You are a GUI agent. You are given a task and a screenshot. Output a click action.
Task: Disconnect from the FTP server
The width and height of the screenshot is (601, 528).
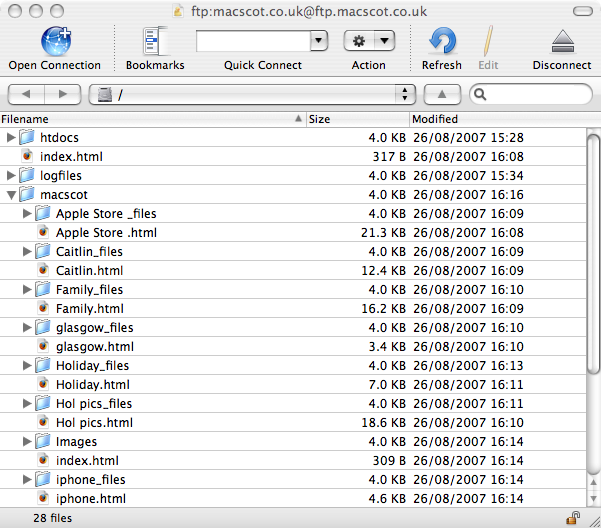[x=562, y=41]
